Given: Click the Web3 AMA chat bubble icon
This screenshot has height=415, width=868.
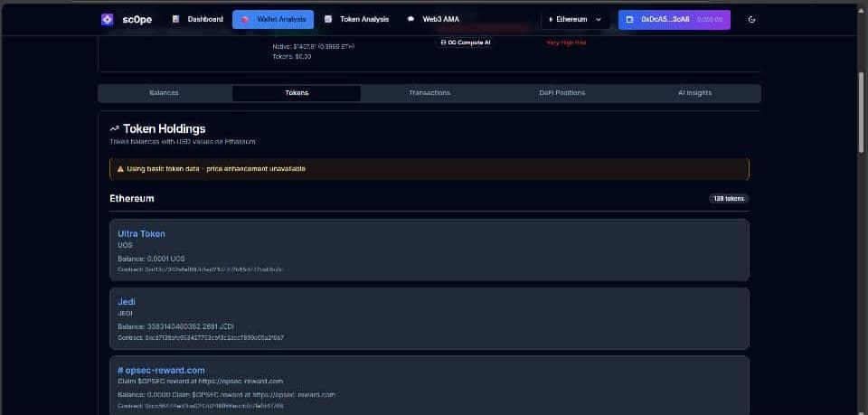Looking at the screenshot, I should [410, 19].
